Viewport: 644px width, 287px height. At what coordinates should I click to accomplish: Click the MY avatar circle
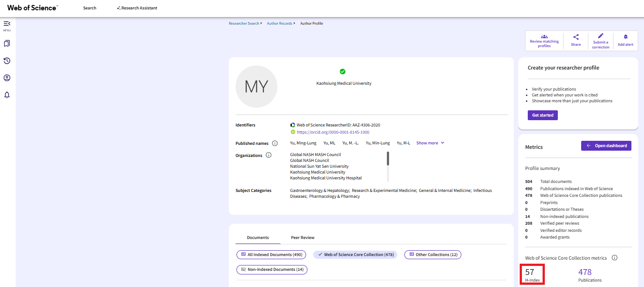click(256, 87)
